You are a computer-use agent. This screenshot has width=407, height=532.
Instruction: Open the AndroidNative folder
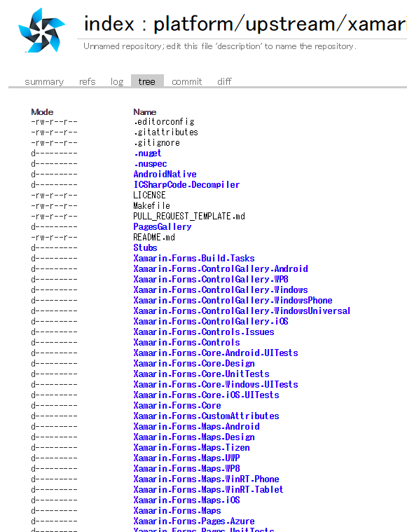tap(165, 174)
